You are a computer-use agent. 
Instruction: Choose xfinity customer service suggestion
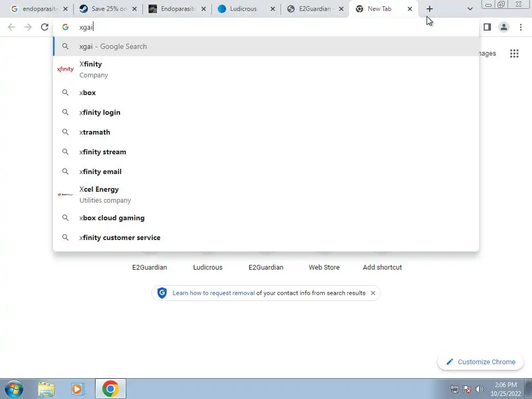point(266,237)
